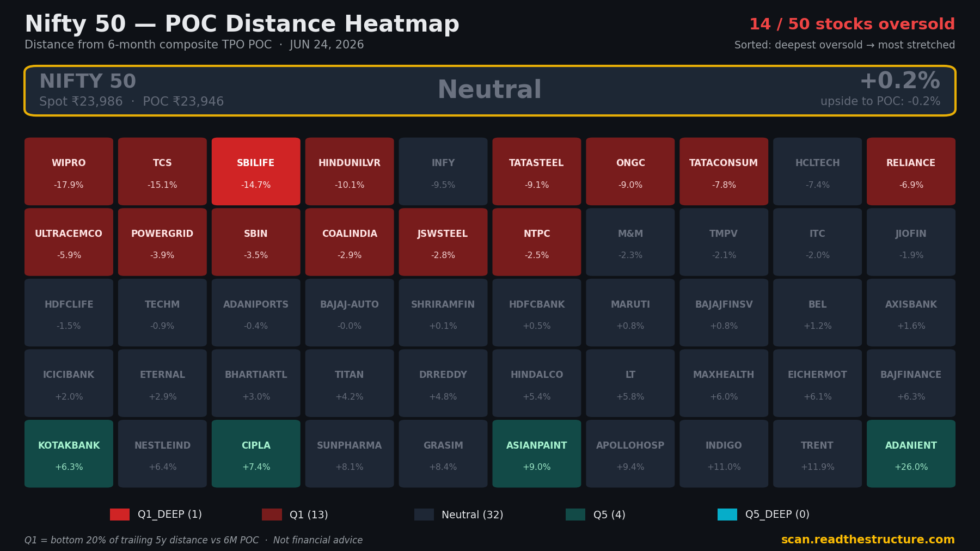Click the "14 / 50 stocks oversold" text
980x551 pixels.
coord(852,25)
